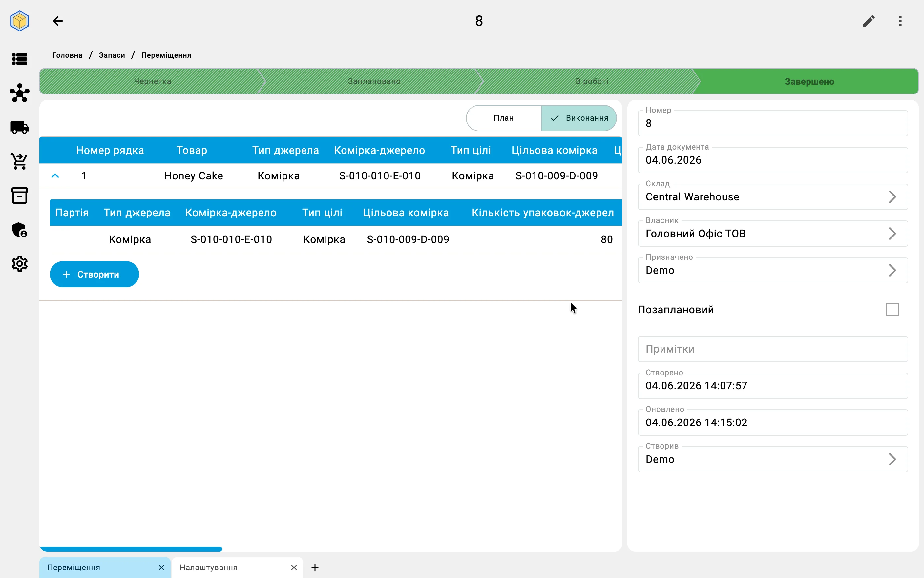Click the Кількість упаковок-джерел column header
Viewport: 924px width, 578px height.
tap(542, 213)
